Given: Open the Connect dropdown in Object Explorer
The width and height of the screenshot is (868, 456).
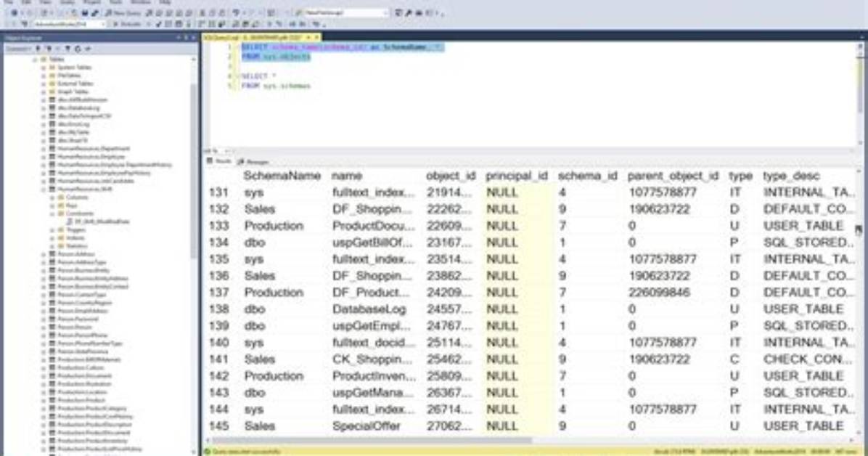Looking at the screenshot, I should coord(17,49).
